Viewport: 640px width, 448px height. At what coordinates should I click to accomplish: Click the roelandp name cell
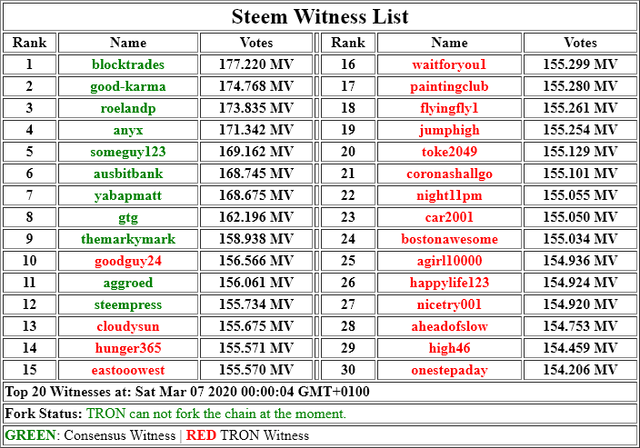point(128,108)
